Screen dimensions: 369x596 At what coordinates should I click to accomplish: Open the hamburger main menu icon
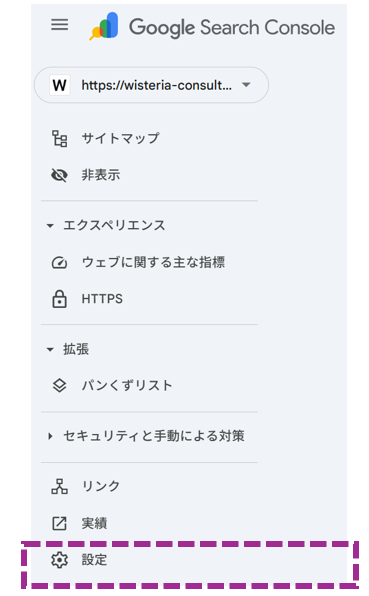(x=60, y=25)
